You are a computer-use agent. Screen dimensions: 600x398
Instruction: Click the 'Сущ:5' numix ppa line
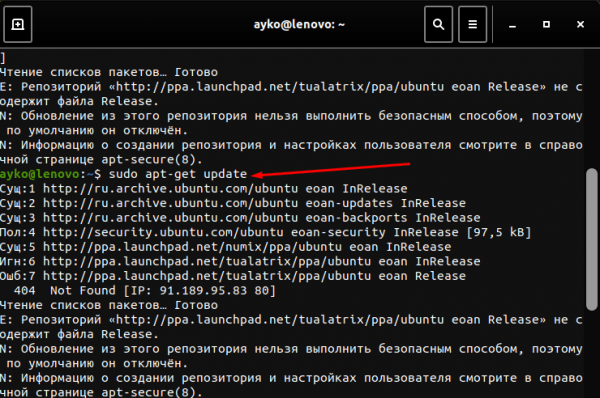226,247
